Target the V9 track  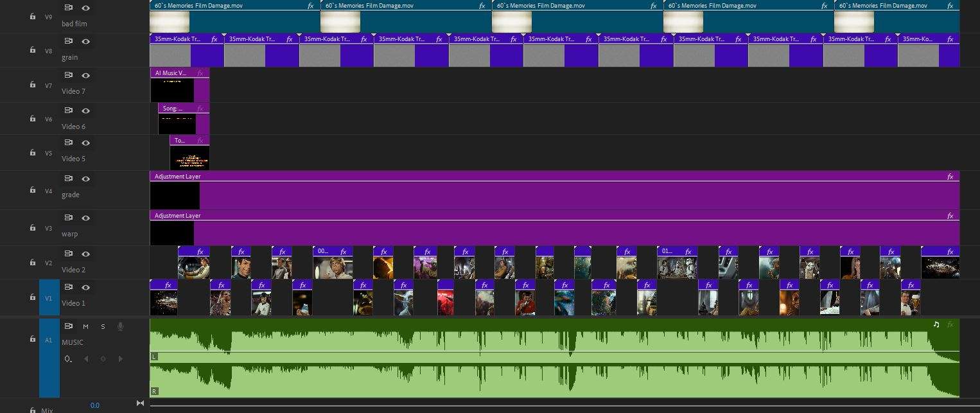click(x=49, y=17)
